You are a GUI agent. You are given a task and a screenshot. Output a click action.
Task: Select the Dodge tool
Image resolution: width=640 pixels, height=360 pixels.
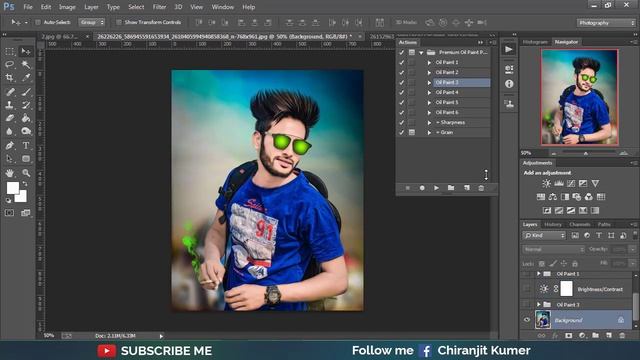pos(26,131)
